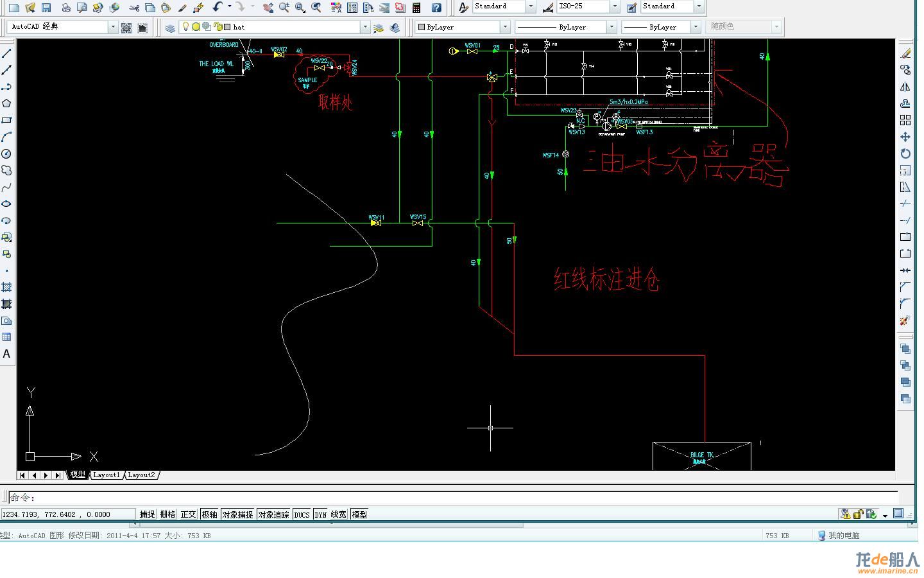
Task: Select the Array modify tool
Action: pyautogui.click(x=905, y=120)
